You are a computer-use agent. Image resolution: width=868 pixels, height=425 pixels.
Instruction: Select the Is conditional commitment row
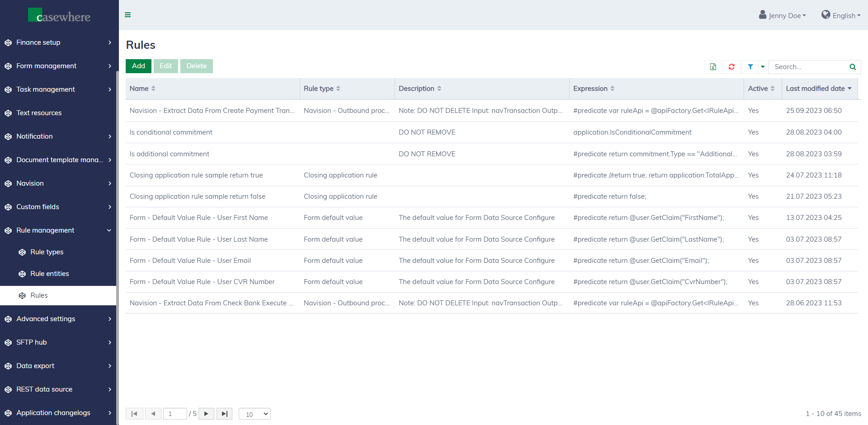click(x=171, y=132)
